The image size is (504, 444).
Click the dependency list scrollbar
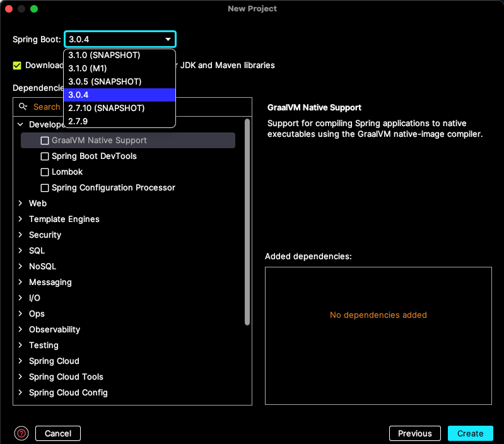click(x=247, y=222)
